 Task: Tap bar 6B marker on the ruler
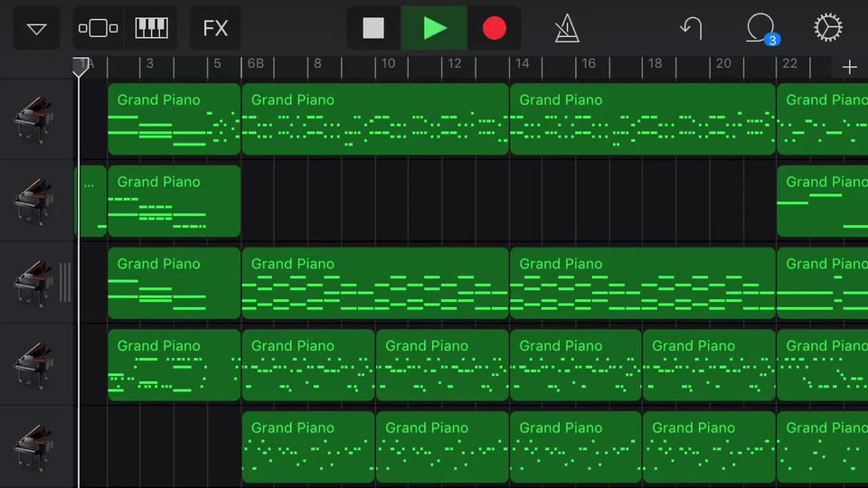[x=255, y=63]
